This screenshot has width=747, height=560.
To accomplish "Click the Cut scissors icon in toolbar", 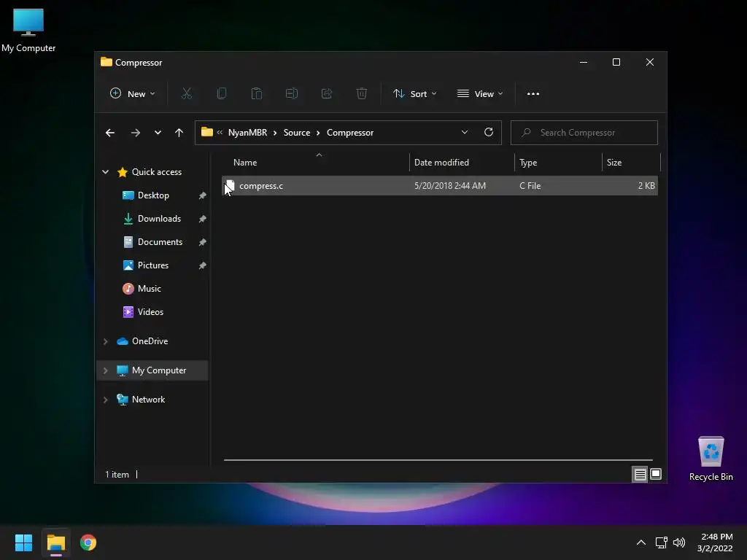I will (187, 94).
